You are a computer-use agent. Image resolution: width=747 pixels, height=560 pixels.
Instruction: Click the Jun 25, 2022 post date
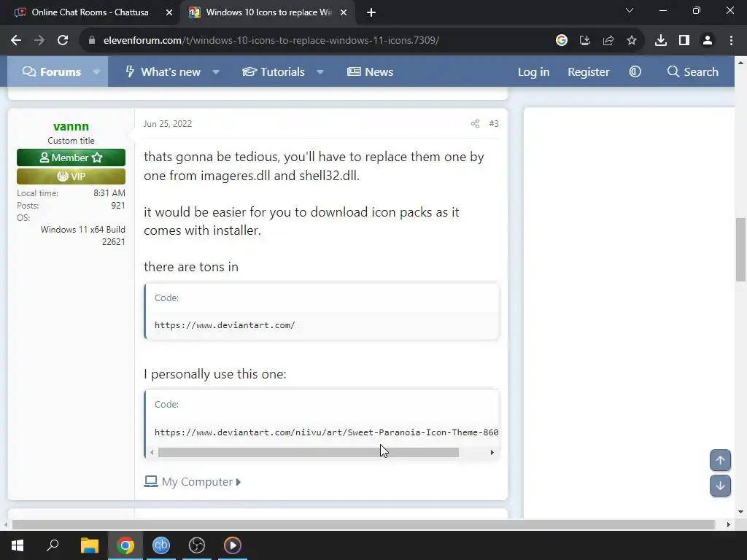pos(168,124)
